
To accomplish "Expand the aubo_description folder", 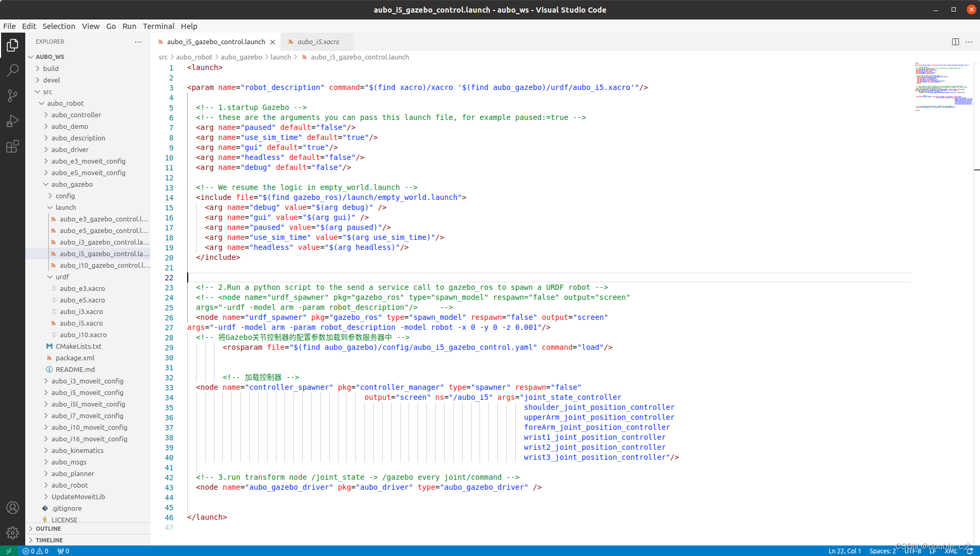I will click(88, 138).
